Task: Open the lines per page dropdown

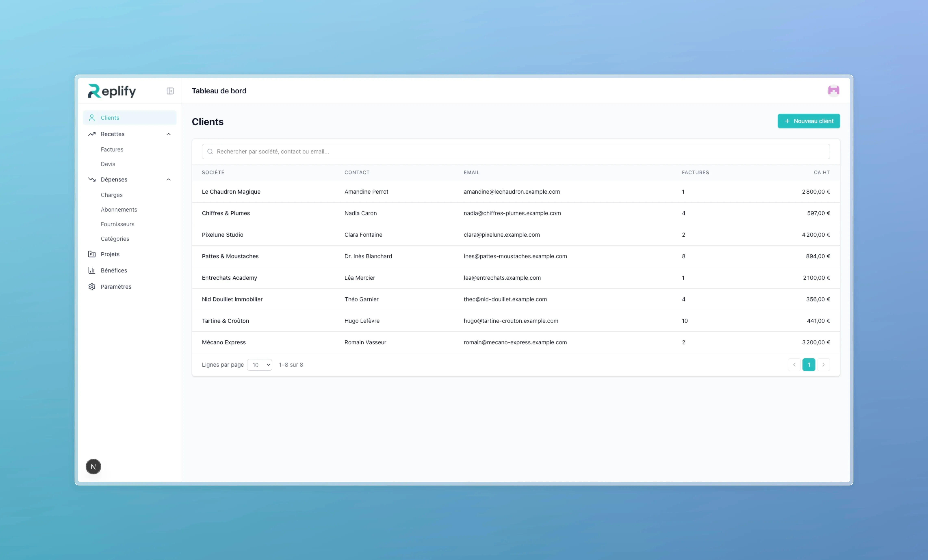Action: 259,365
